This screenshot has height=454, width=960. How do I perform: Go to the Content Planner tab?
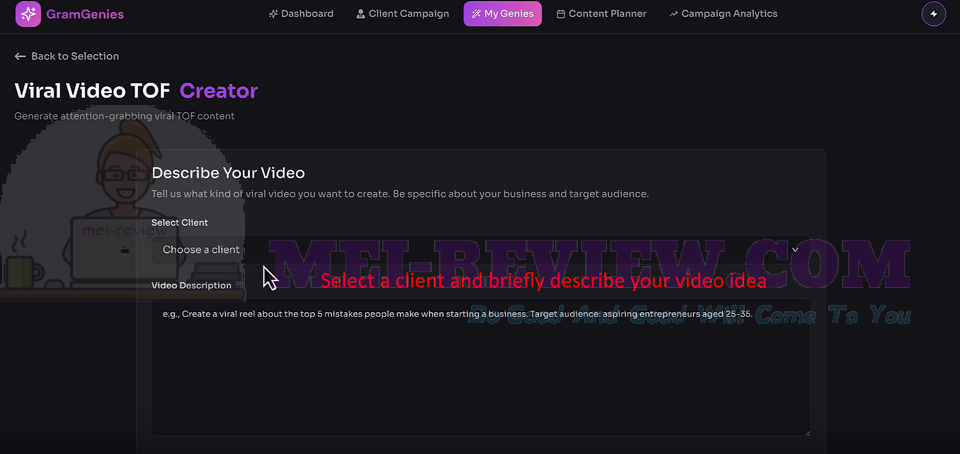[601, 13]
